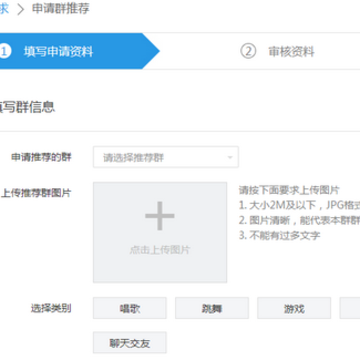Click the step 1 circled number icon

[x=5, y=51]
